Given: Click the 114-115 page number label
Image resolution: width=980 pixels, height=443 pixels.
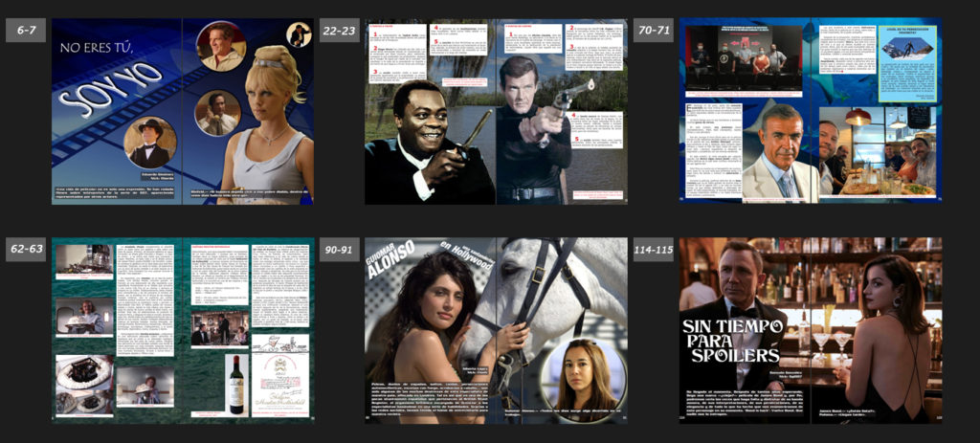Looking at the screenshot, I should click(x=653, y=250).
